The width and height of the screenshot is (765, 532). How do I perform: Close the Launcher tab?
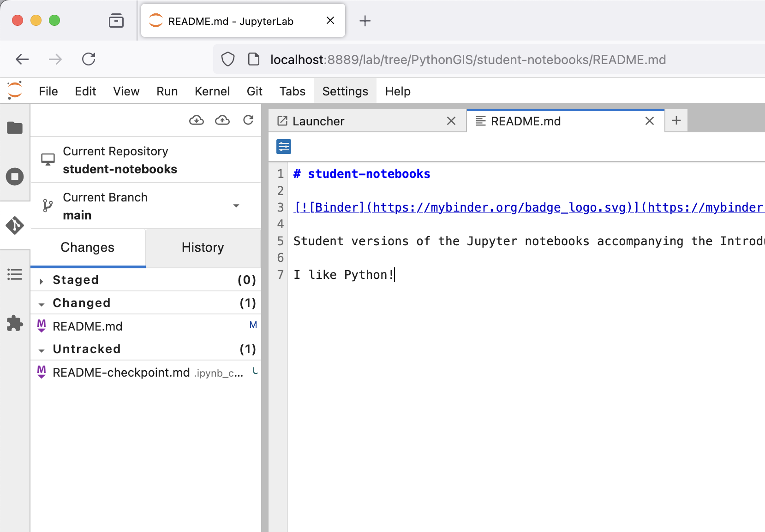pos(451,121)
